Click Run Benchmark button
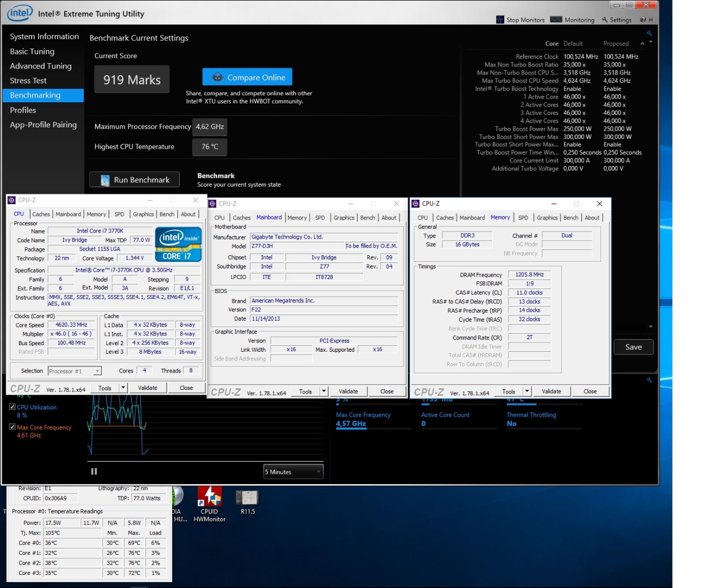 click(135, 180)
